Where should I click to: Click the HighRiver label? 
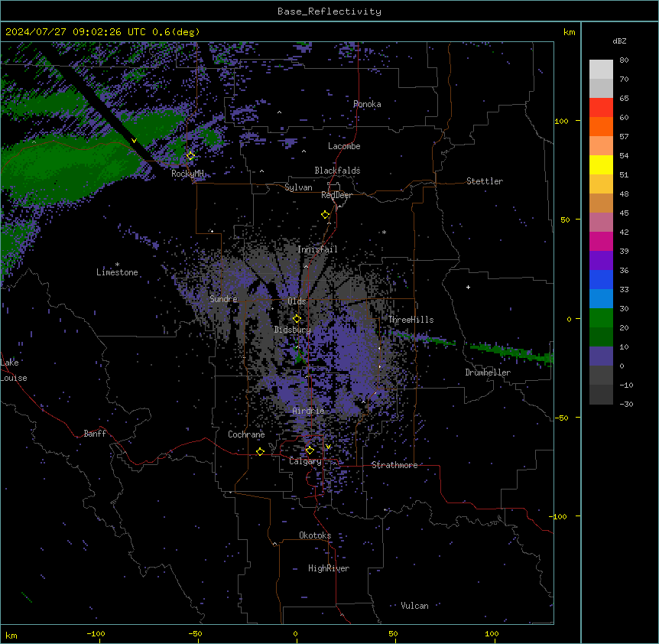point(329,568)
